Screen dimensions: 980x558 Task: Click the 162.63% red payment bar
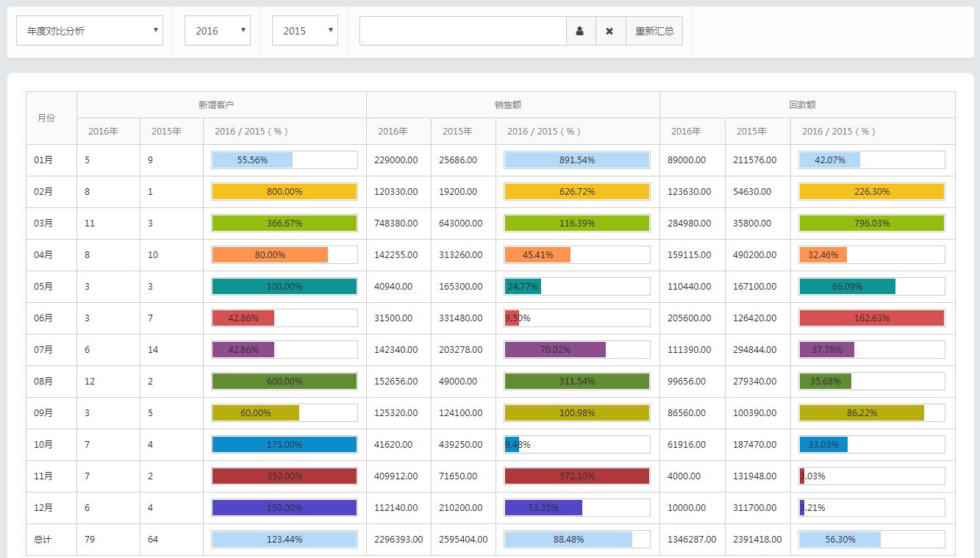pos(871,318)
